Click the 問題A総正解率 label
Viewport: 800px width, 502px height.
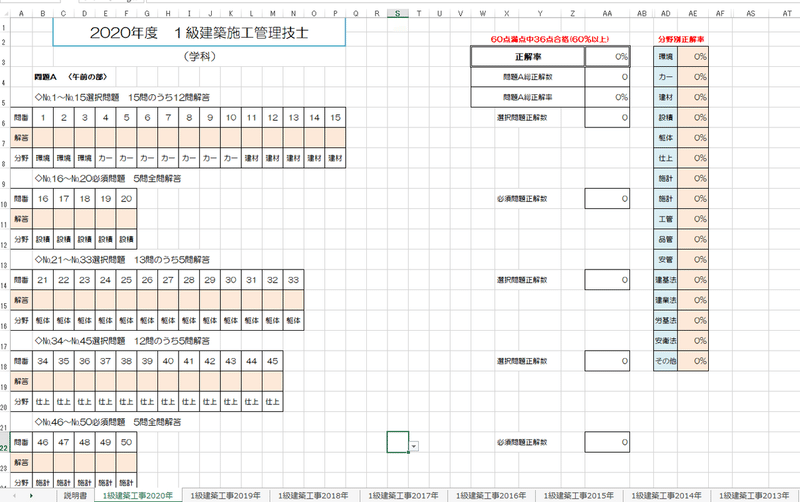pos(528,97)
